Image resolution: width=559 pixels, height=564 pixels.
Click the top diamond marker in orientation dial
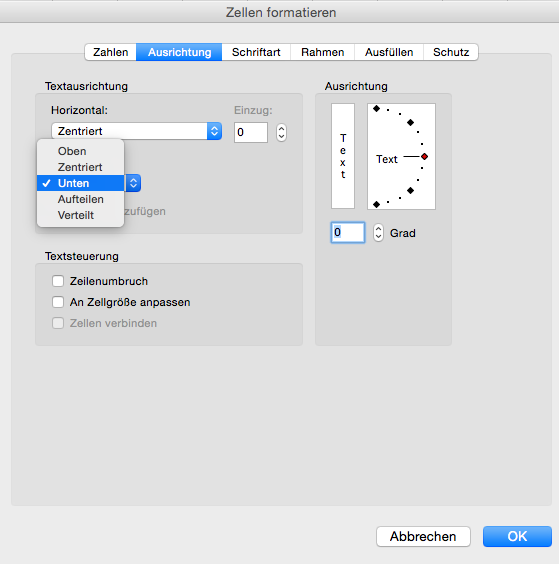coord(376,109)
